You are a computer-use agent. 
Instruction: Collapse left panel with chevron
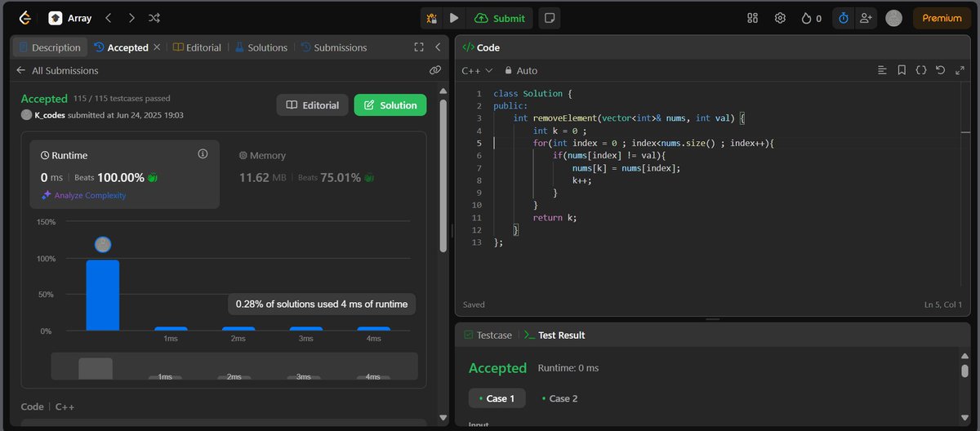click(438, 47)
